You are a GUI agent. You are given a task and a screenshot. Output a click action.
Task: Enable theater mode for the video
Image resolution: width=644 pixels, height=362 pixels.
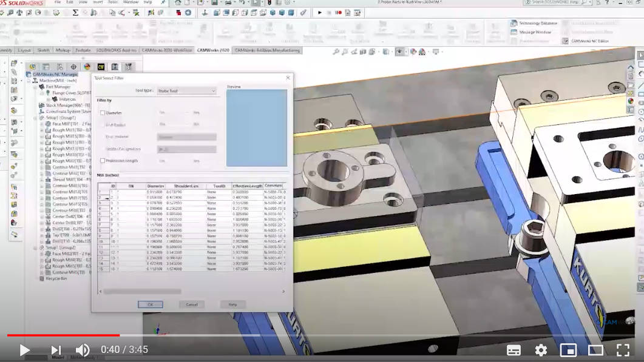595,350
